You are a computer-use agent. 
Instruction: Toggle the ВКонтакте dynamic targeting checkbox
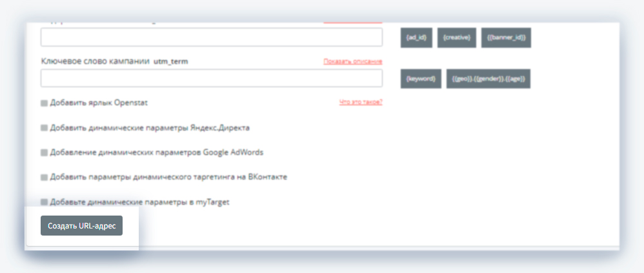pos(44,177)
